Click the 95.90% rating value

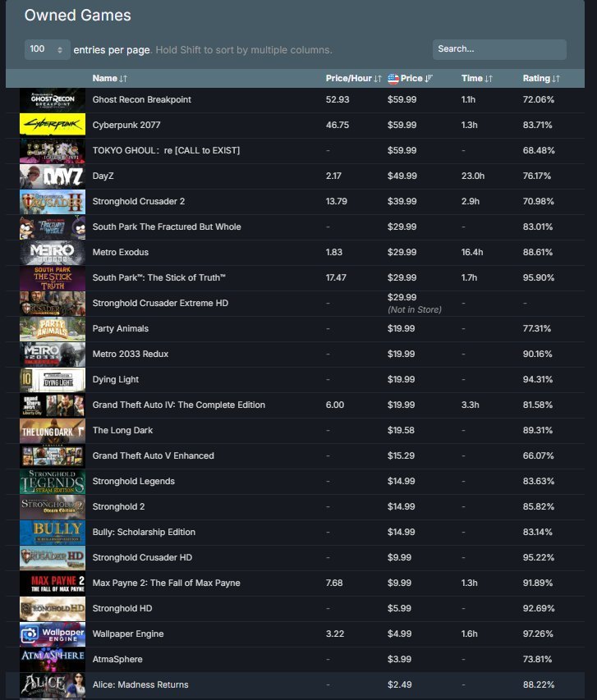click(x=539, y=277)
